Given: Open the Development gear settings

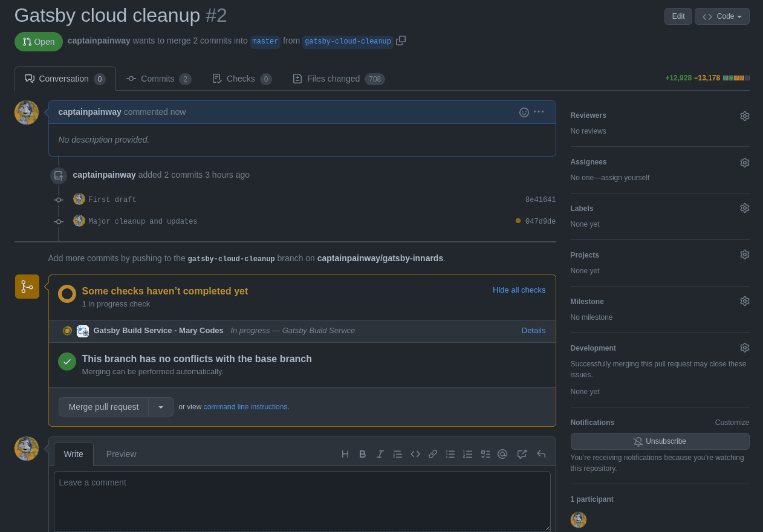Looking at the screenshot, I should tap(745, 348).
